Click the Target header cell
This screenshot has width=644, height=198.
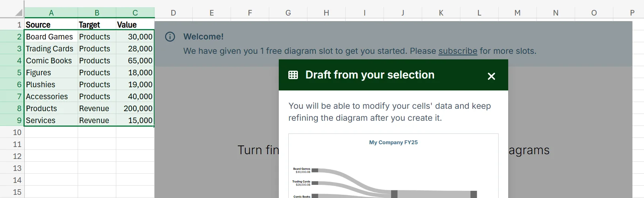[97, 25]
